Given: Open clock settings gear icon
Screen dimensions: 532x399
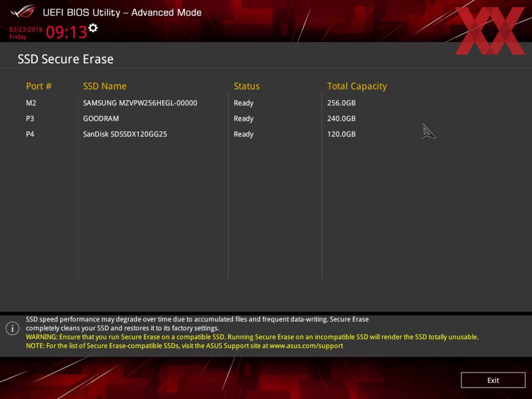Looking at the screenshot, I should 93,28.
